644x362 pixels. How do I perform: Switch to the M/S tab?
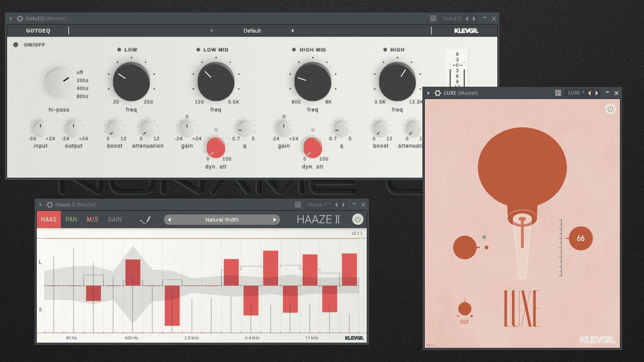92,219
